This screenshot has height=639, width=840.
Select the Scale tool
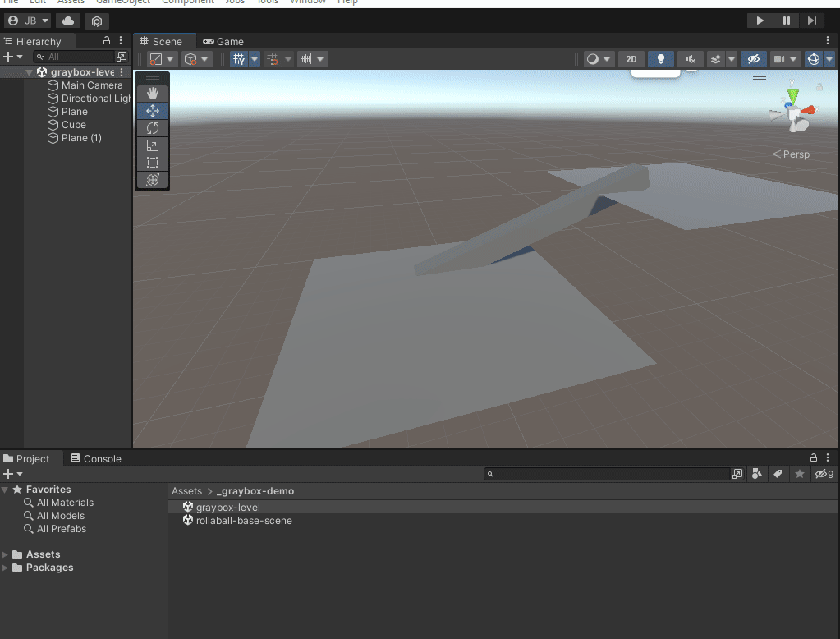pos(153,145)
